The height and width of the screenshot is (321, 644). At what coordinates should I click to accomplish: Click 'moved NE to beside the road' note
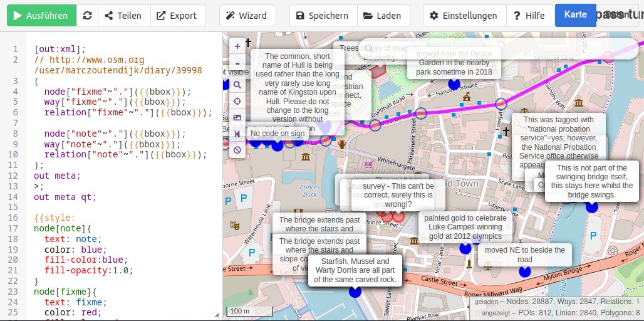(x=525, y=255)
